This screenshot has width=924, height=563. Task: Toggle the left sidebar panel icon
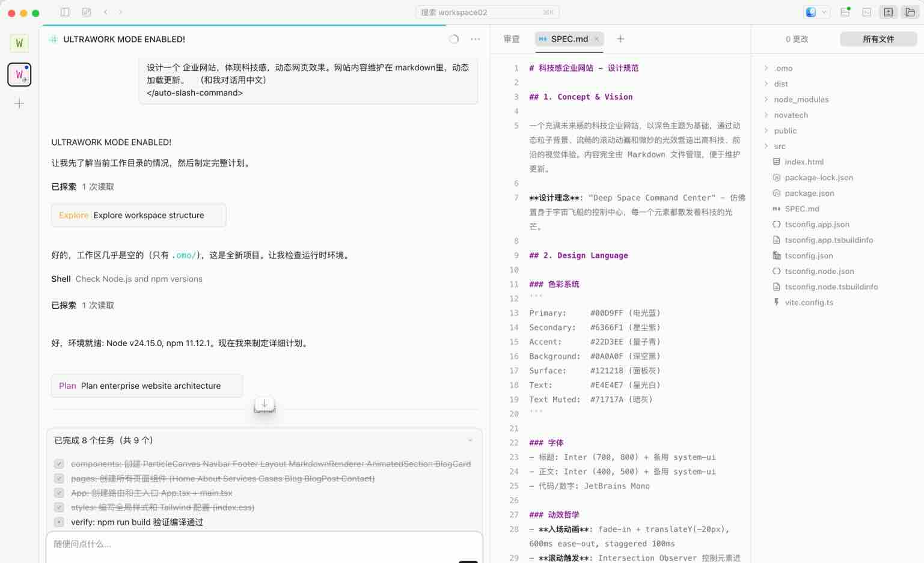[65, 12]
